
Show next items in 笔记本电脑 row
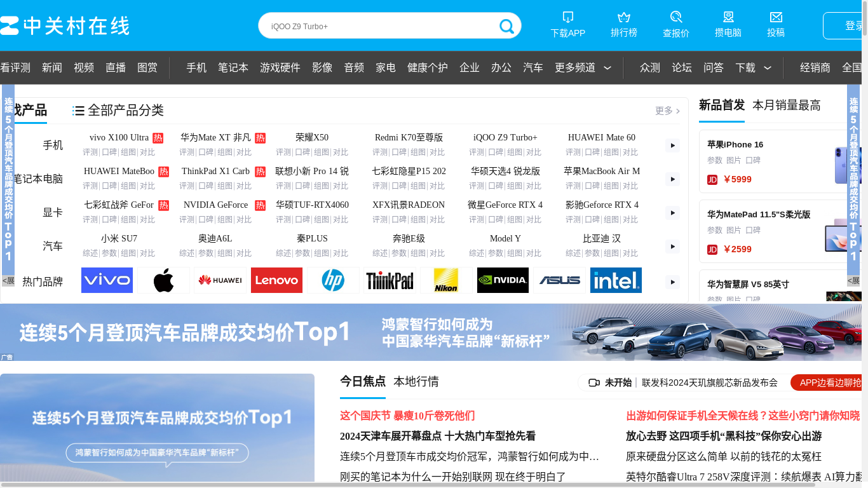[x=672, y=179]
